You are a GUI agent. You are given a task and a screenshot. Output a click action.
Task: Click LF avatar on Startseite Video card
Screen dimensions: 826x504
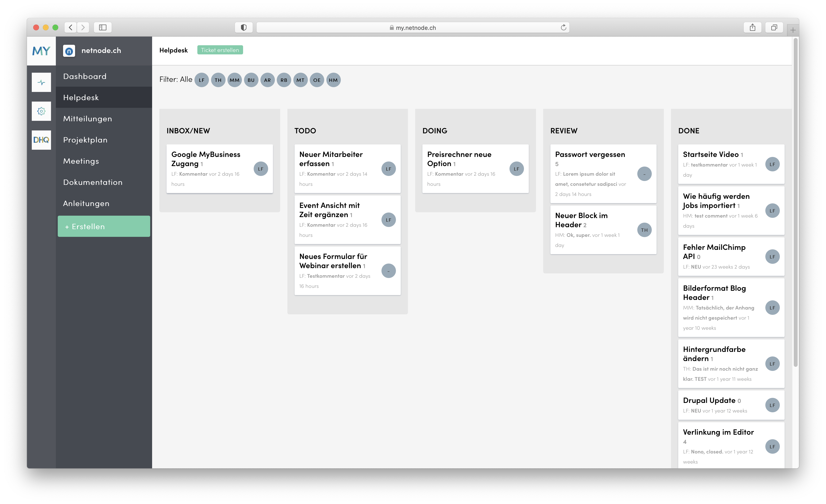click(x=772, y=164)
